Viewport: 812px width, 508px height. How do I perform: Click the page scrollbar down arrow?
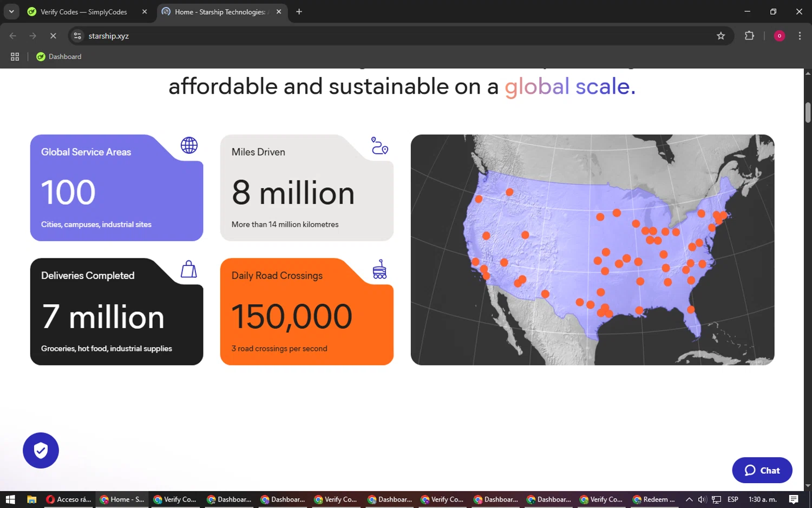click(x=808, y=486)
